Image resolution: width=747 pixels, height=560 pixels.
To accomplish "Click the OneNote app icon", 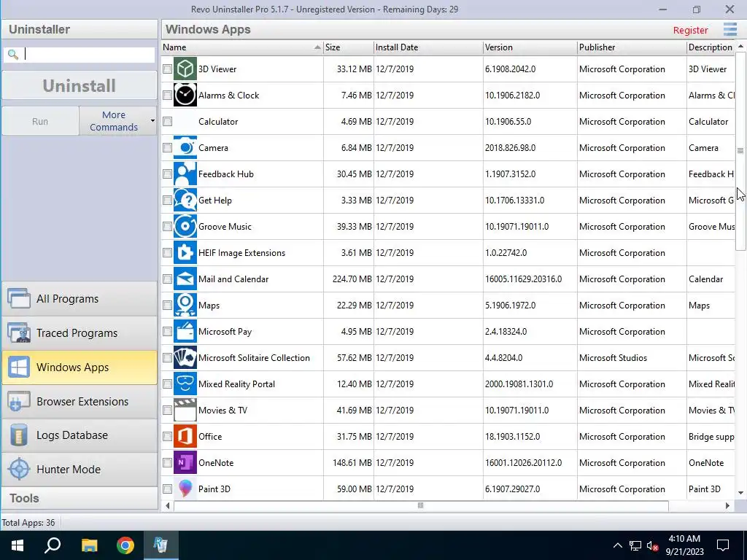I will point(185,462).
